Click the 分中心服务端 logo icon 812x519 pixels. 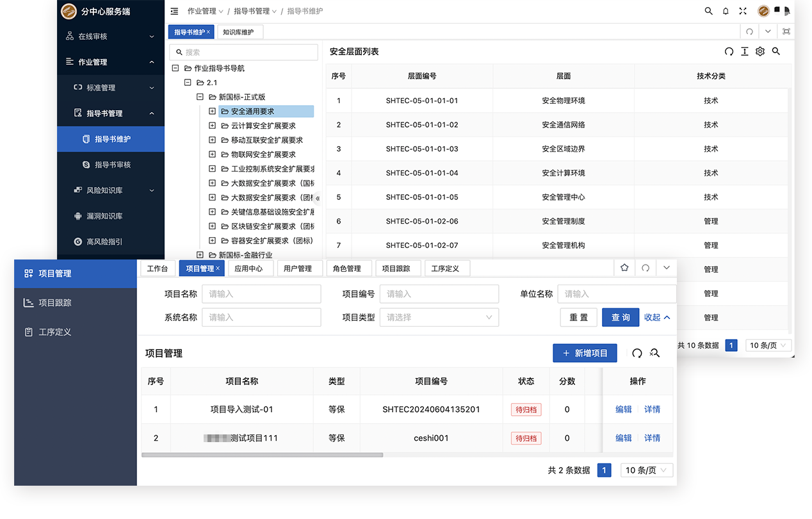[x=69, y=11]
